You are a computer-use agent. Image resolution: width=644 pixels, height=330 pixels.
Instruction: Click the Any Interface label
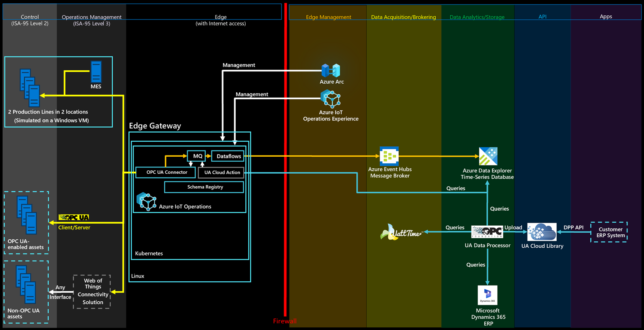click(x=60, y=292)
